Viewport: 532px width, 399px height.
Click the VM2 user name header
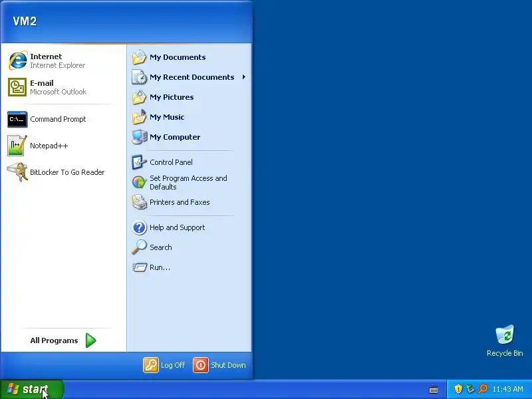(25, 21)
